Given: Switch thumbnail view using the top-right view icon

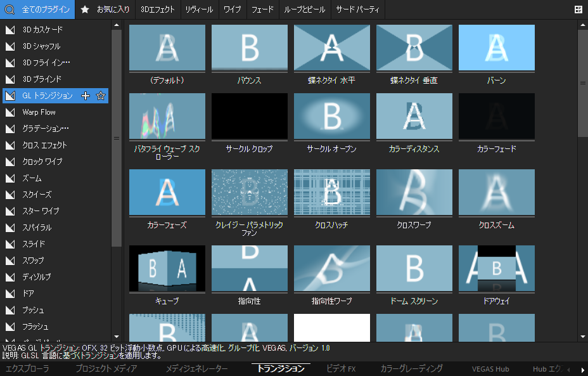Looking at the screenshot, I should (578, 10).
